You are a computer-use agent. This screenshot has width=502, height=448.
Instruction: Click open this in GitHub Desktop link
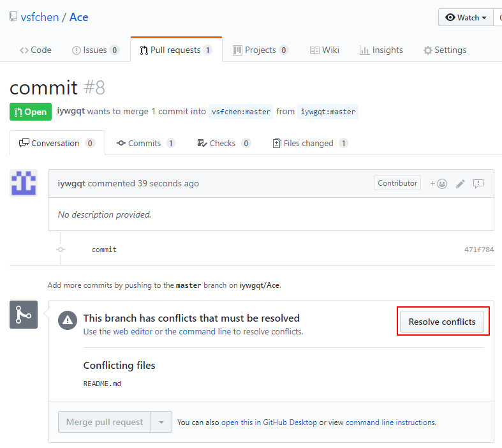(x=269, y=422)
